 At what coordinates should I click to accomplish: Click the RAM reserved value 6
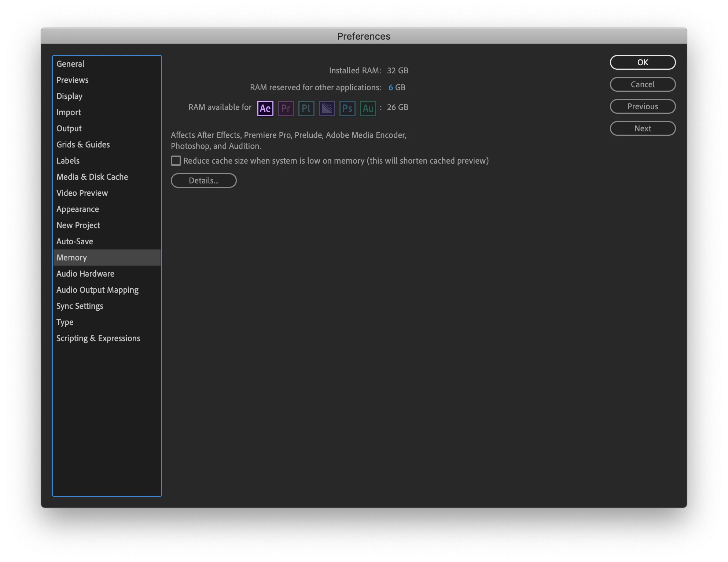[x=390, y=87]
